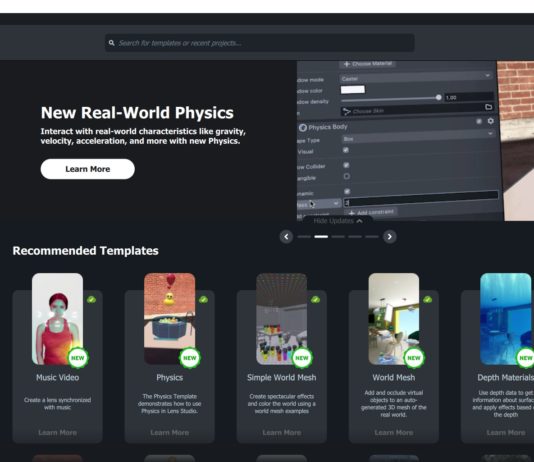534x462 pixels.
Task: Click the Learn More banner button
Action: pyautogui.click(x=88, y=169)
